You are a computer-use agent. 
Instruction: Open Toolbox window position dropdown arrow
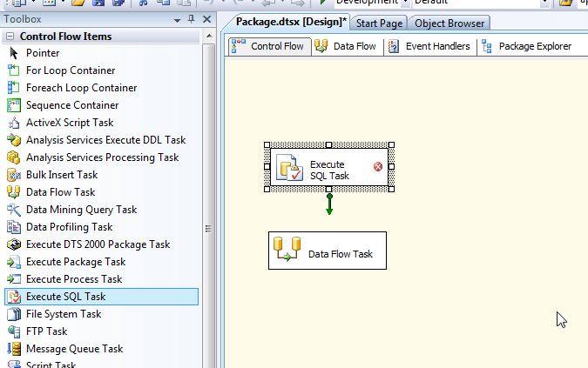click(x=177, y=20)
